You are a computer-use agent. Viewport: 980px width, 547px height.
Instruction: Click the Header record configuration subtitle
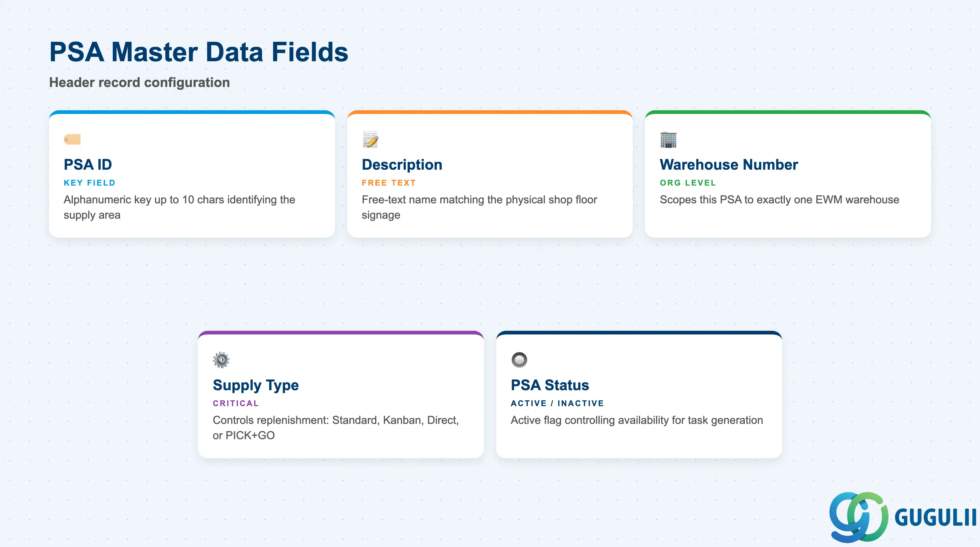(x=140, y=83)
